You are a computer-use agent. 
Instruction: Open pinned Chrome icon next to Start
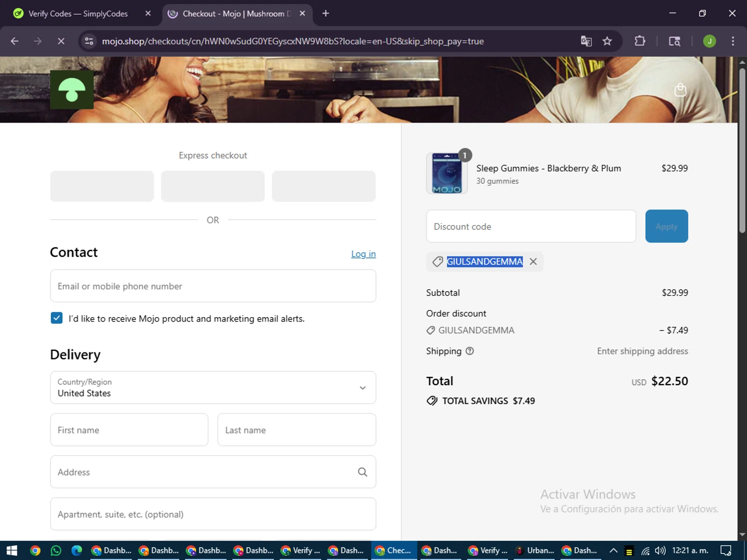pos(35,551)
